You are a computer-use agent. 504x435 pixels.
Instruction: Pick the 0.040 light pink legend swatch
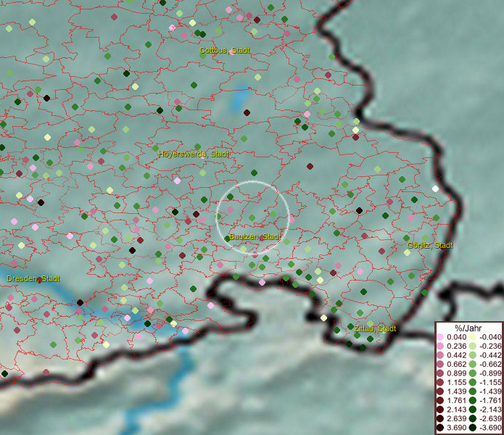(x=441, y=337)
